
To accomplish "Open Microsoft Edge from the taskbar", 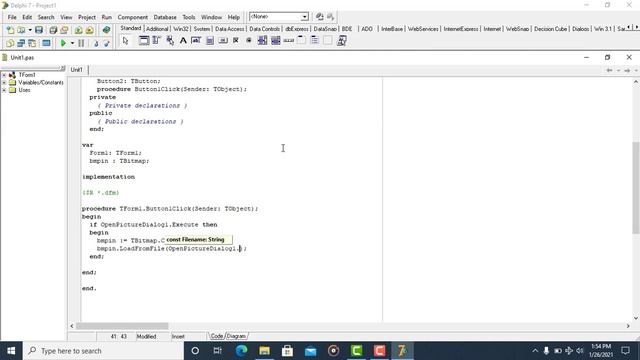I will (241, 351).
